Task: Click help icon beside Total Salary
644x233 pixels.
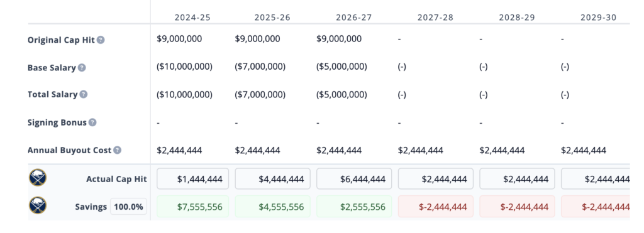Action: click(x=84, y=94)
